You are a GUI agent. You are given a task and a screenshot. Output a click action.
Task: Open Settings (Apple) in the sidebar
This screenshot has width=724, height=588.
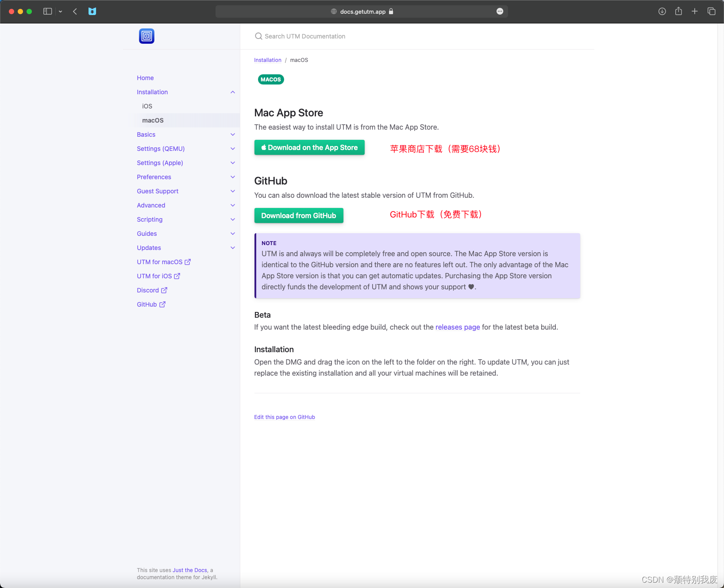[x=160, y=163]
